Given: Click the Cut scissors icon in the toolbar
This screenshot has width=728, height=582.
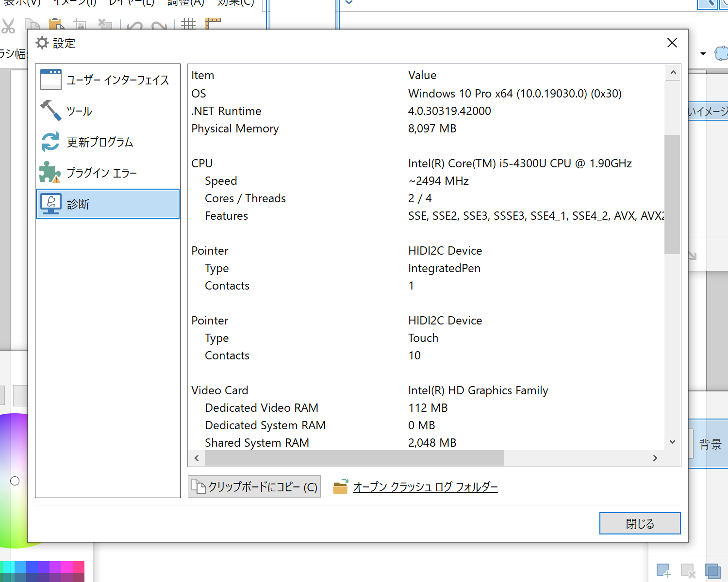Looking at the screenshot, I should point(8,25).
